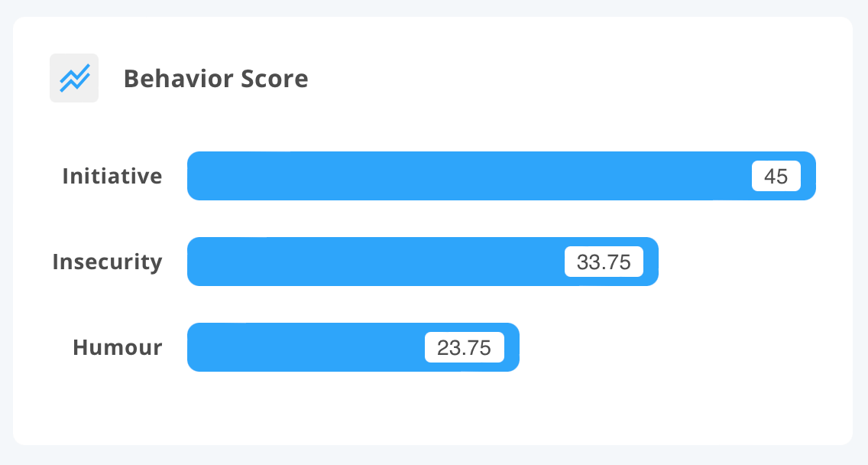Click the empty space right of the Humour bar
Viewport: 868px width, 465px height.
(672, 347)
